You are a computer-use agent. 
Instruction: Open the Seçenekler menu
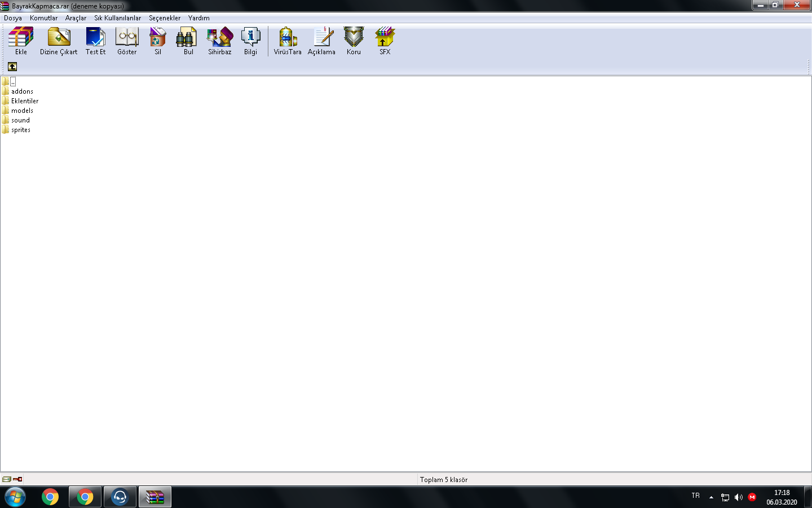(165, 18)
